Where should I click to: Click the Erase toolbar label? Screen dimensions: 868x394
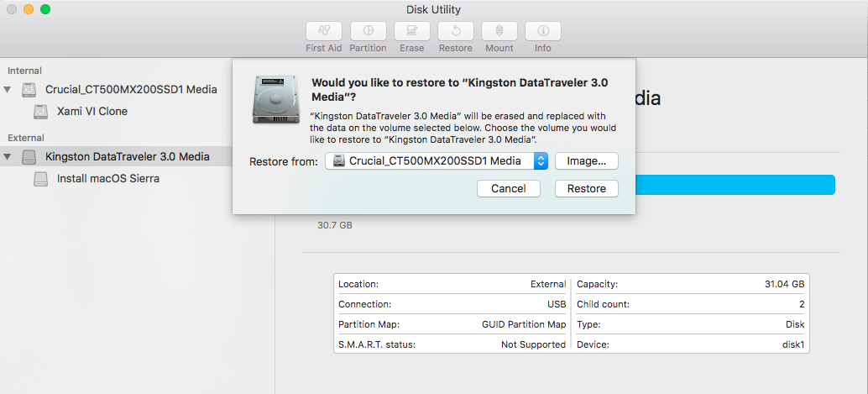click(412, 48)
